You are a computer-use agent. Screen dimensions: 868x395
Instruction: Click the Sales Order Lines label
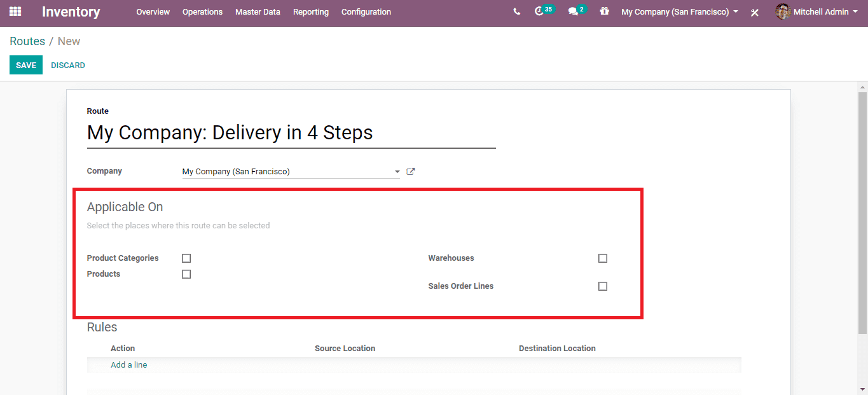pyautogui.click(x=461, y=286)
